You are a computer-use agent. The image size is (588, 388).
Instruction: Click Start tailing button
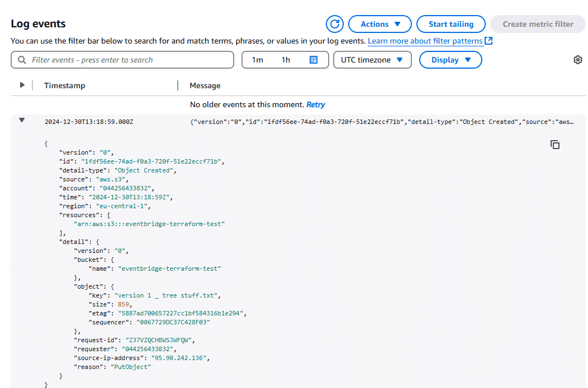click(x=451, y=25)
